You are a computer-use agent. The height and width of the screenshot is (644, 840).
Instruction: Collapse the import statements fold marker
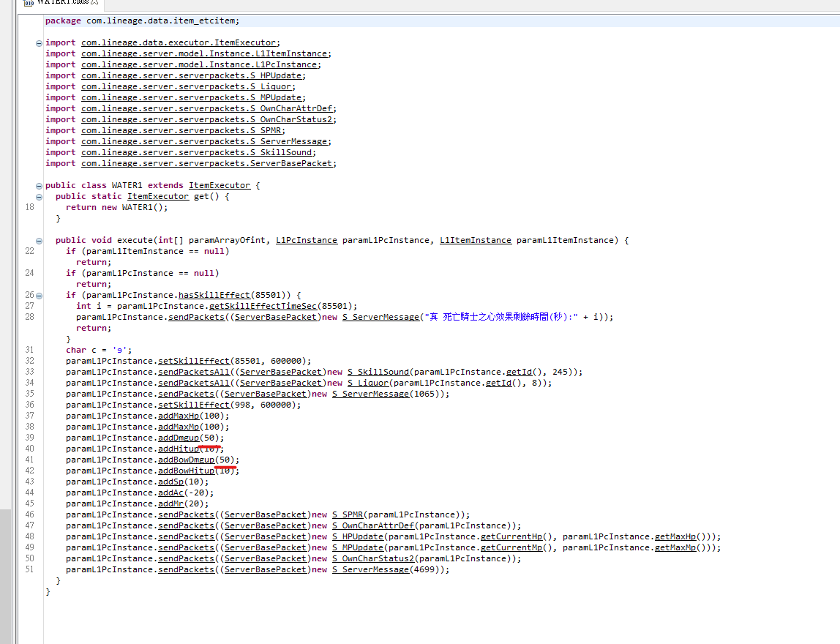[x=39, y=43]
